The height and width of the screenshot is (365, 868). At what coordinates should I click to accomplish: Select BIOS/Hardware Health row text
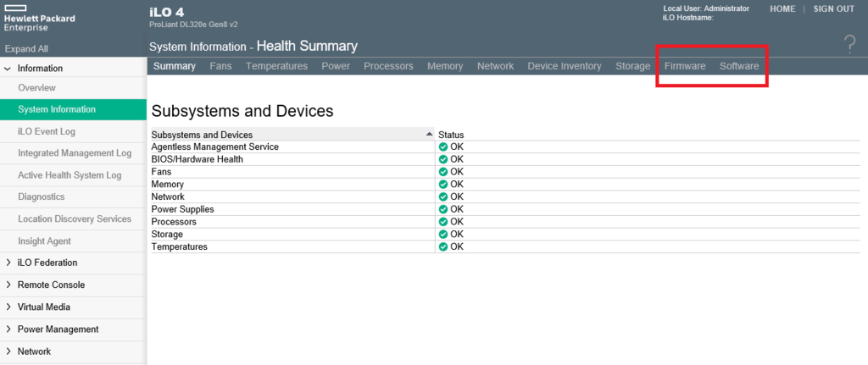click(197, 159)
